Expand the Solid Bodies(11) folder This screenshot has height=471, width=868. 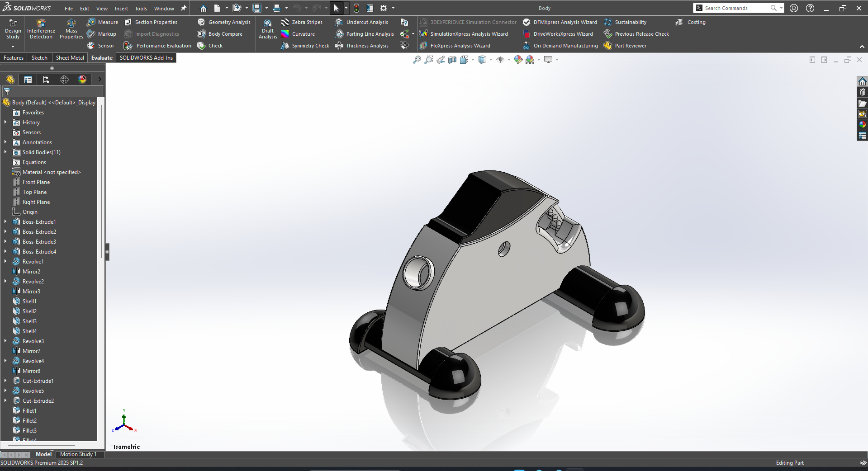click(x=5, y=152)
